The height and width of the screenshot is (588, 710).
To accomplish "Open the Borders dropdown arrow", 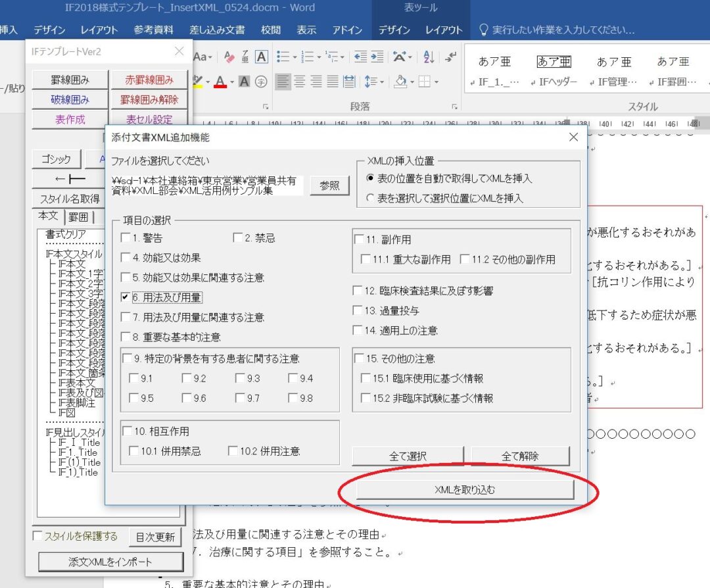I will click(437, 82).
